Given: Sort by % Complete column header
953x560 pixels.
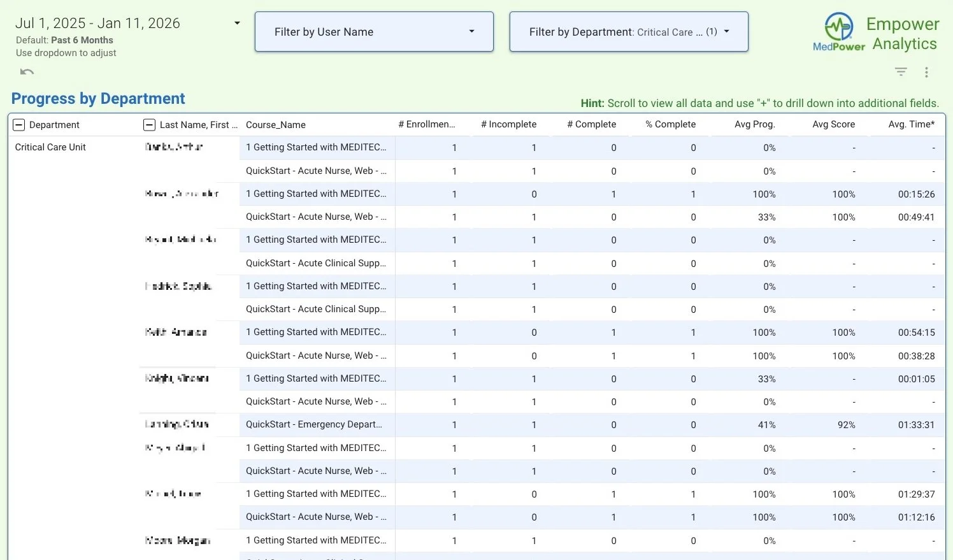Looking at the screenshot, I should click(x=671, y=124).
